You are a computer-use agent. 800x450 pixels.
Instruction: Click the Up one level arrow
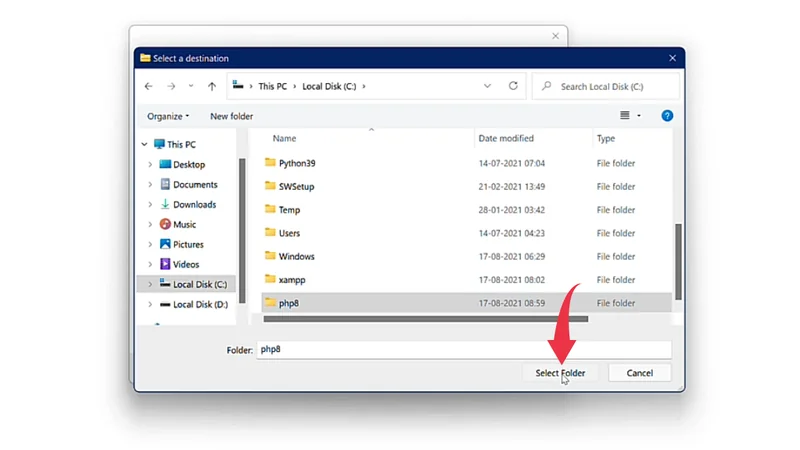[212, 86]
